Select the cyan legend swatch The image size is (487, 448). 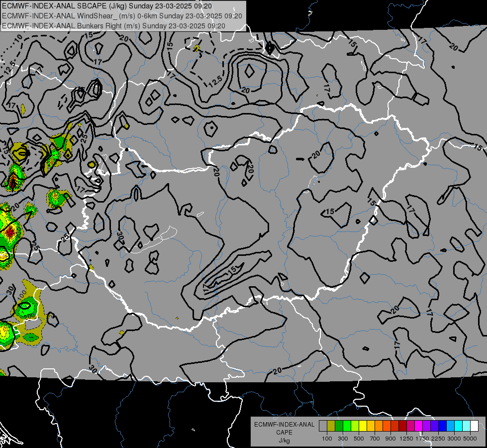point(459,426)
